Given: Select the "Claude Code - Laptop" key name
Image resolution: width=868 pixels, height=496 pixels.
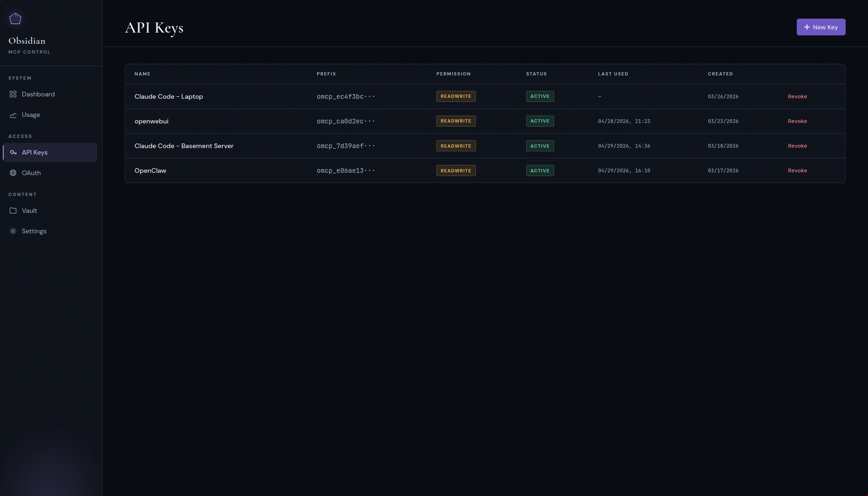Looking at the screenshot, I should pos(169,96).
